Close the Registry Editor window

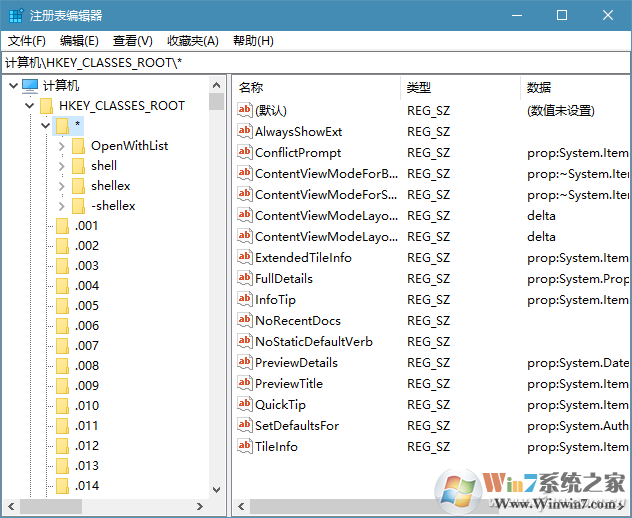pos(608,15)
